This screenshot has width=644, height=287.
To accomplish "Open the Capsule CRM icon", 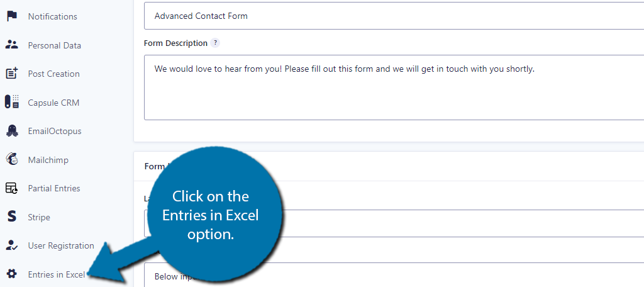I will click(x=12, y=102).
